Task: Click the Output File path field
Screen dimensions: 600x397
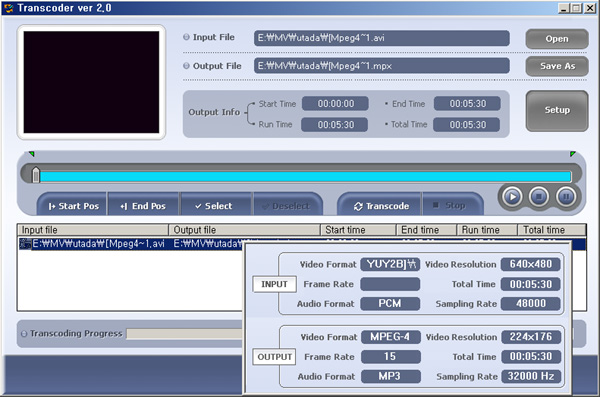Action: (x=382, y=65)
